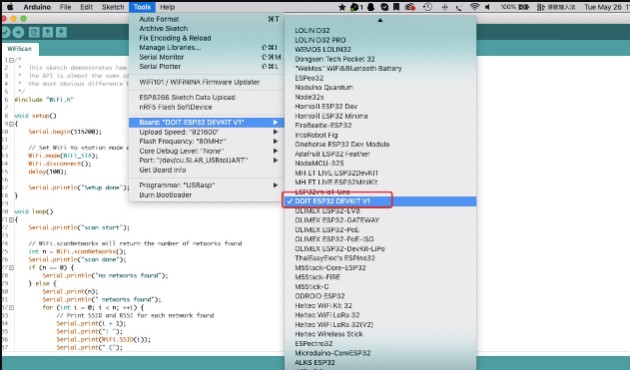Choose Fix Encoding & Reload
Viewport: 630px width, 370px height.
206,38
